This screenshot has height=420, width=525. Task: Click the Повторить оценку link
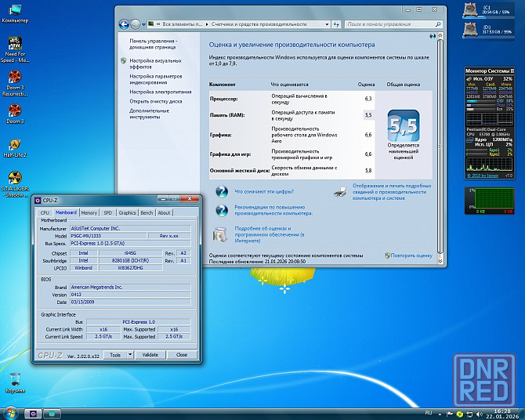pos(411,255)
